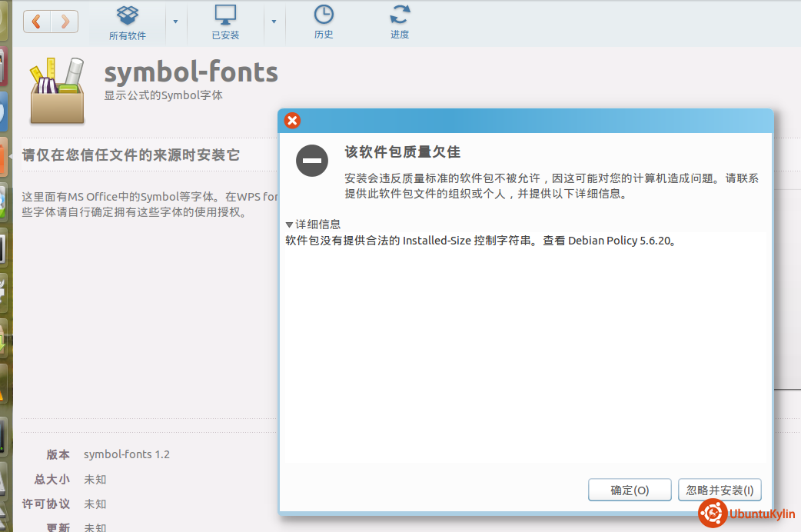Open the 进度 (Progress) refresh icon
Viewport: 801px width, 532px height.
click(400, 22)
